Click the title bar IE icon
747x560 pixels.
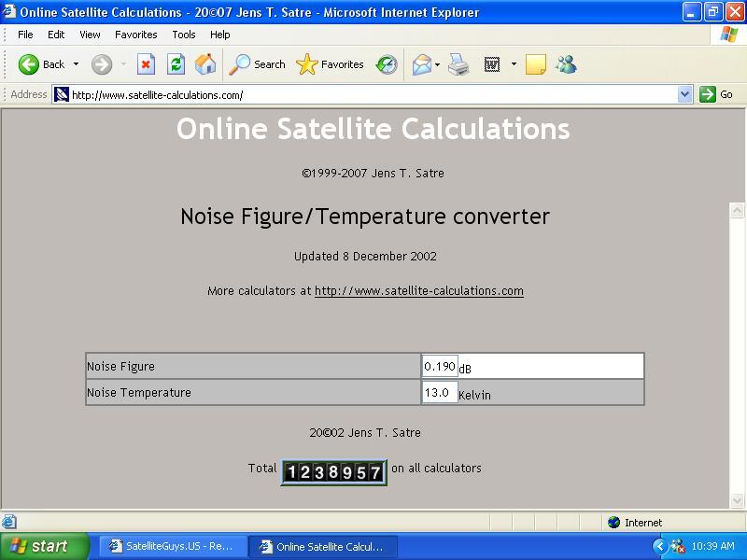[9, 11]
